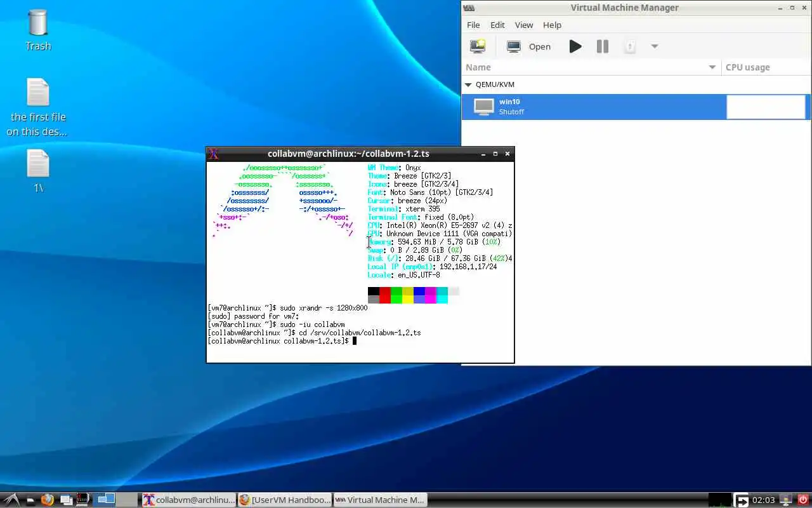Select the desktop file named '1\'
The width and height of the screenshot is (812, 508).
pyautogui.click(x=38, y=171)
